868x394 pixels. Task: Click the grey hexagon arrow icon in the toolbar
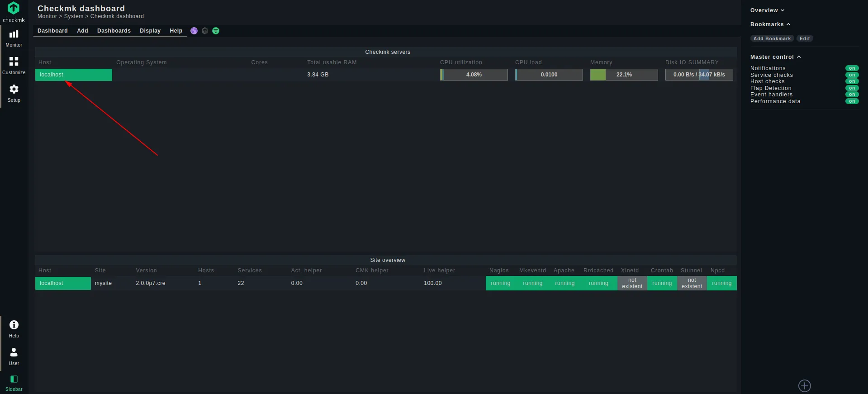tap(205, 31)
